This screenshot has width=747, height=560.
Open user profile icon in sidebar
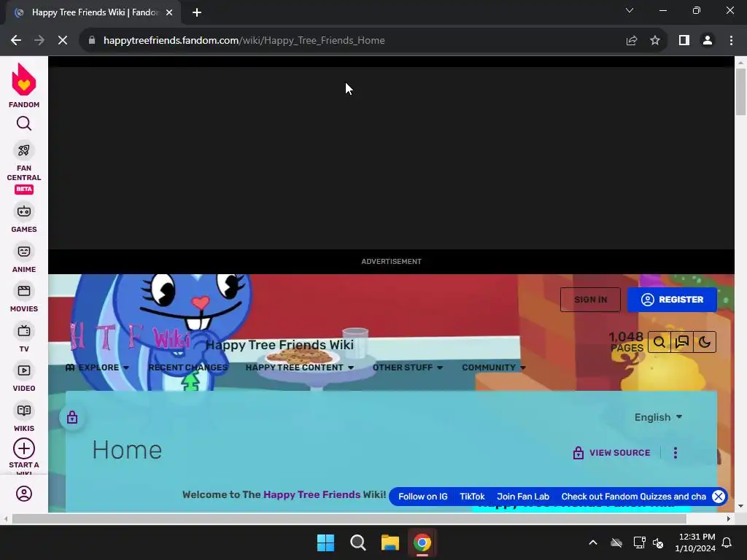coord(24,494)
